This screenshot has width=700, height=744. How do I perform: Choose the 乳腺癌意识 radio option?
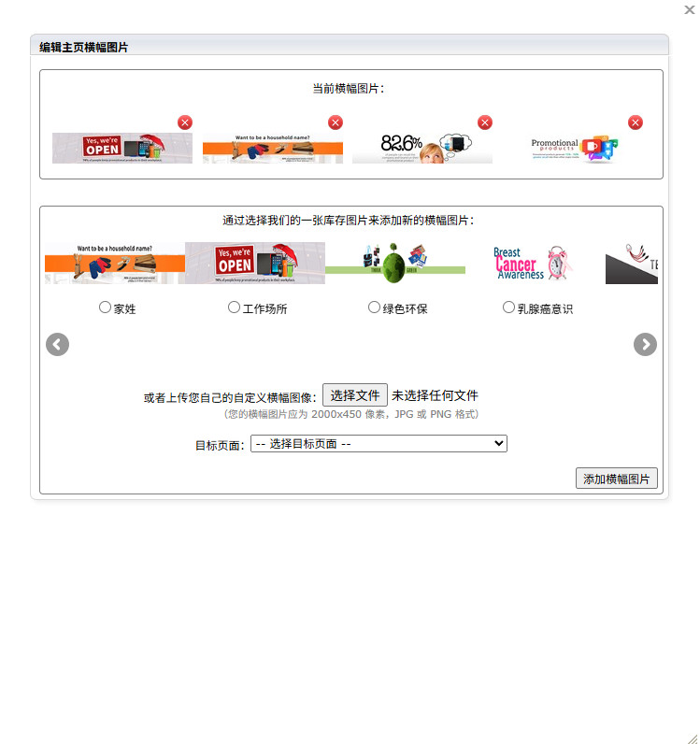click(x=508, y=308)
